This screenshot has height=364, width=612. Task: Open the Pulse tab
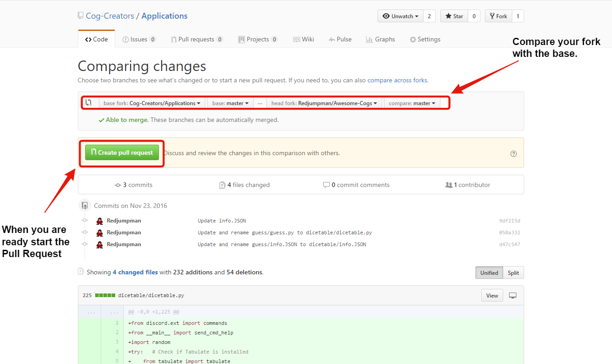(340, 39)
